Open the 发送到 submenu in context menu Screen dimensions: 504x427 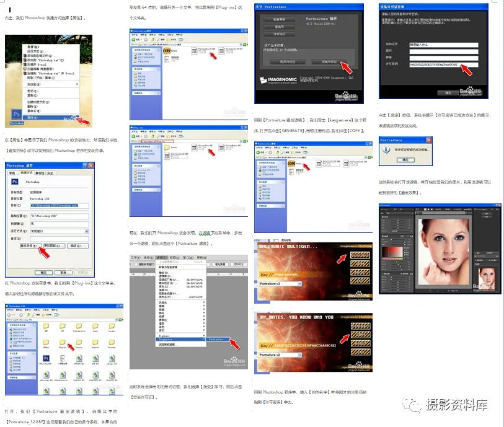[x=51, y=84]
